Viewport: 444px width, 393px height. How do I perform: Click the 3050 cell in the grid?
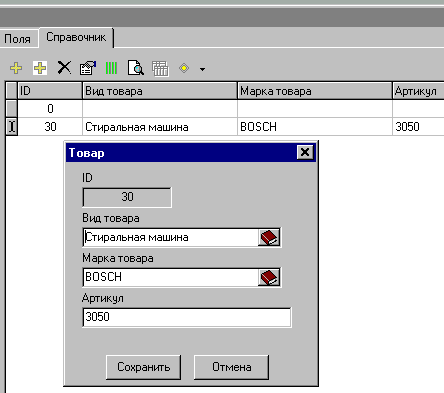click(x=418, y=127)
